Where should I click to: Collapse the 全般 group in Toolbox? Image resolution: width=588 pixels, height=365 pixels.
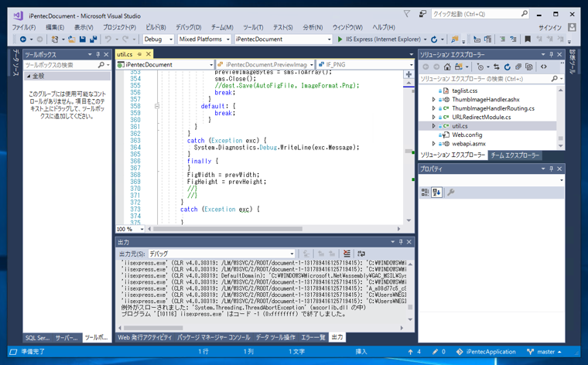coord(29,76)
